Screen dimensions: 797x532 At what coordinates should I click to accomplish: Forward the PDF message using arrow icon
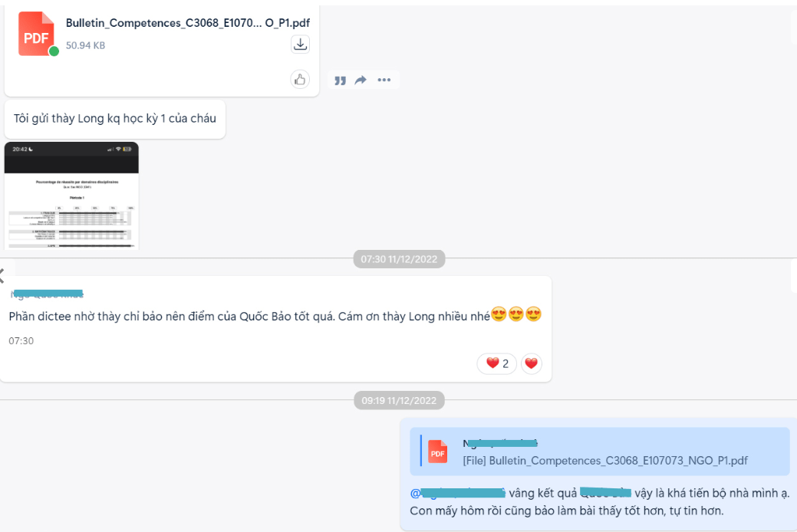click(361, 80)
